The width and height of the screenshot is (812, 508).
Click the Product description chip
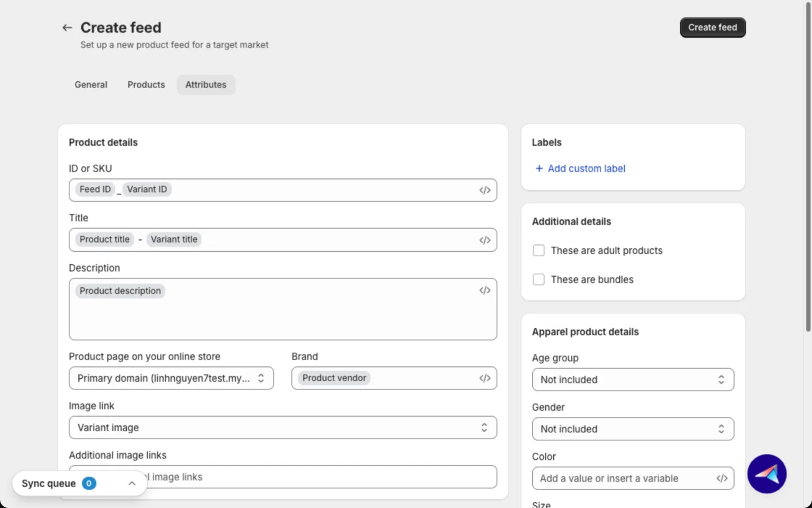[x=120, y=291]
